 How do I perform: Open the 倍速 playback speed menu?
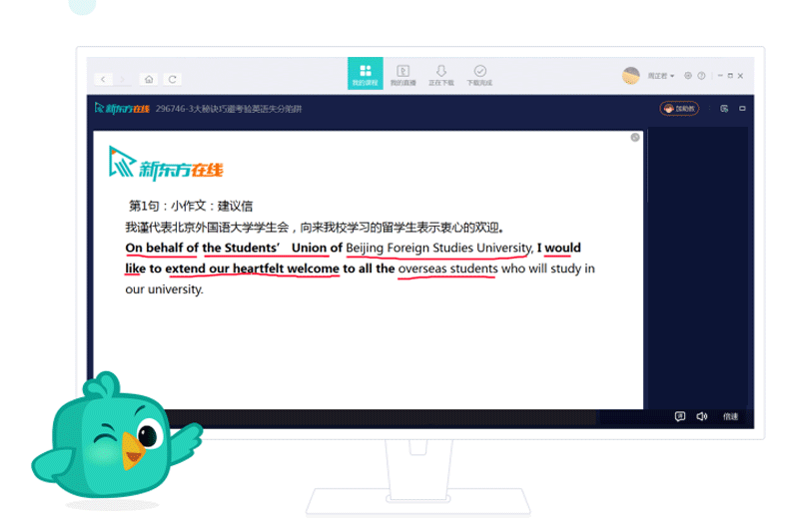tap(730, 416)
